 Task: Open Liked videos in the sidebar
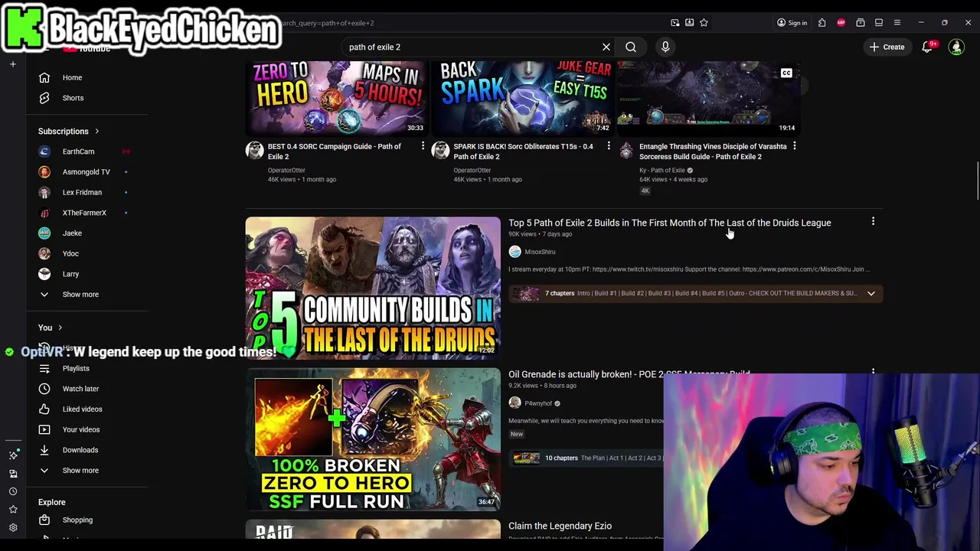(82, 409)
